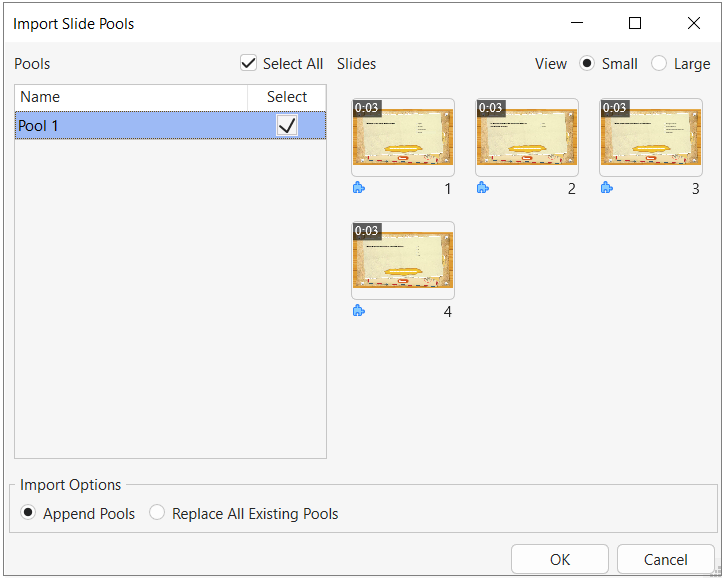
Task: Click the Pool 1 row name
Action: 38,126
